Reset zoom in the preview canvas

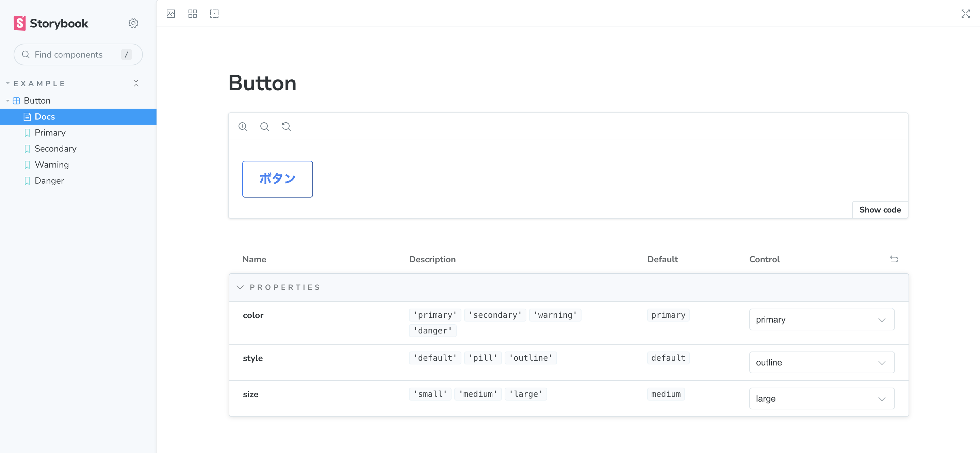286,126
